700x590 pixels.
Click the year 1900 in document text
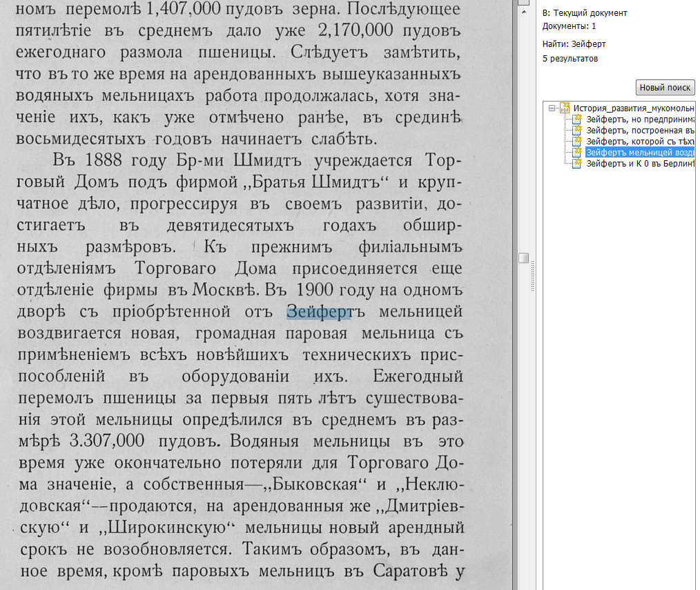point(315,290)
